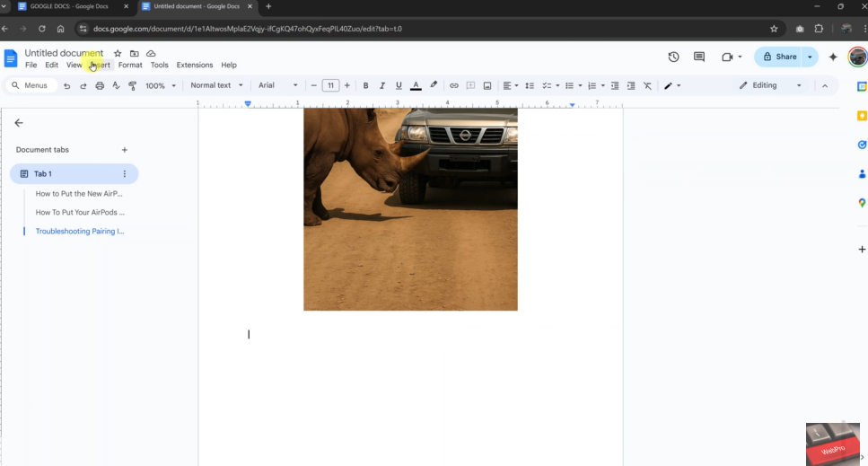
Task: Click the Share button
Action: 779,57
